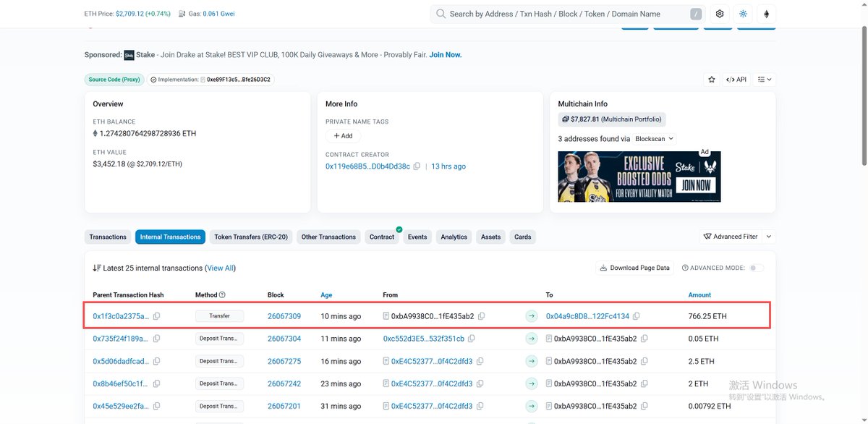Screen dimensions: 868x424
Task: Copy the transaction hash 0x45e529ee2fa...
Action: coord(156,406)
